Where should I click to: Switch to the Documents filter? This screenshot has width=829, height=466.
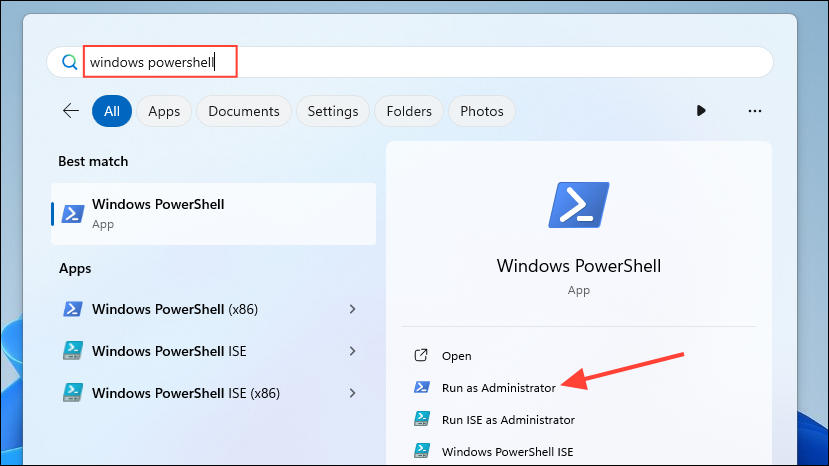pos(244,111)
